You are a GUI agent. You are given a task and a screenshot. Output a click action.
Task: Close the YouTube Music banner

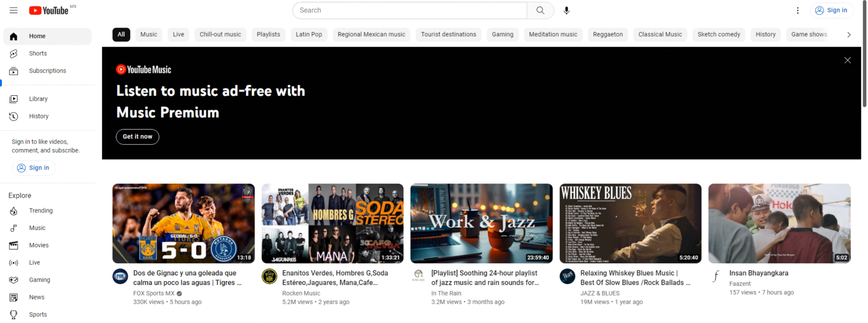click(x=847, y=60)
